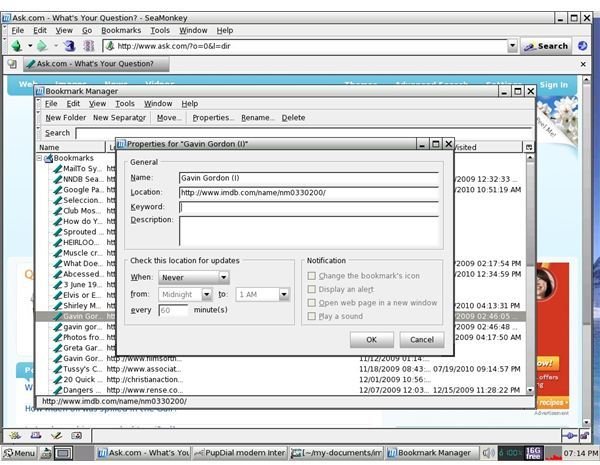Open Bookmark Manager's View menu
The height and width of the screenshot is (465, 600).
tap(97, 104)
